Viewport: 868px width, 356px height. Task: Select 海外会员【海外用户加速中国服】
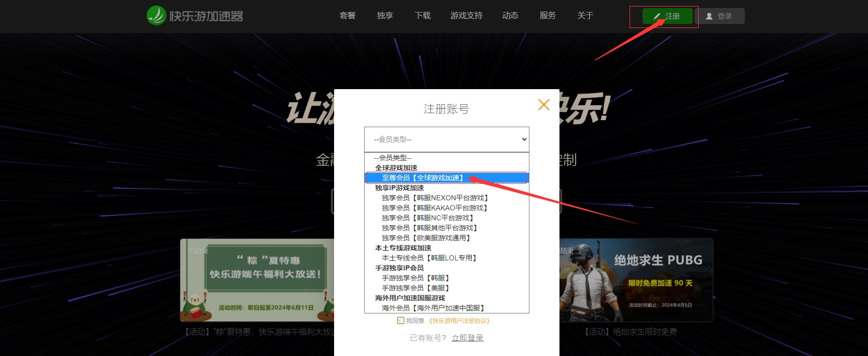(x=447, y=308)
